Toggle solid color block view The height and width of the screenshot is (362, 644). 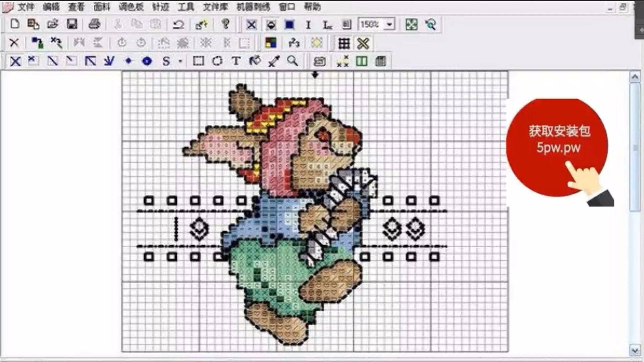coord(289,24)
